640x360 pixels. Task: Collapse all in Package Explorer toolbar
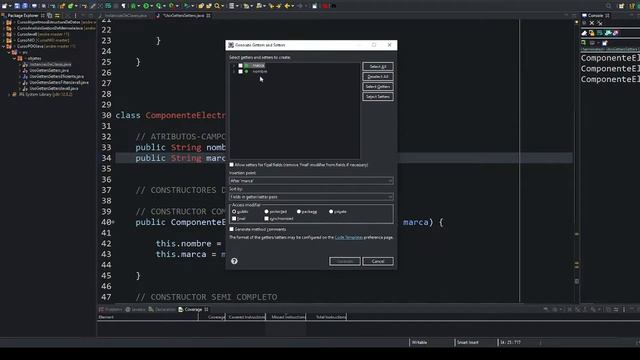(x=50, y=16)
